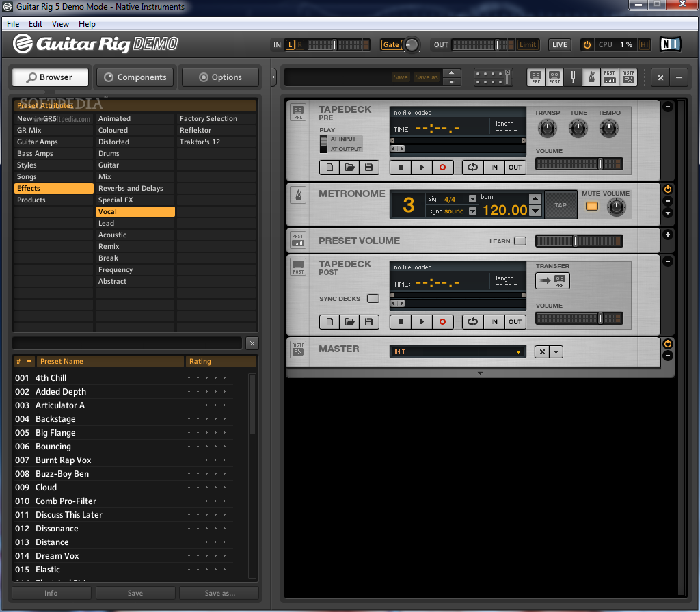The image size is (700, 612).
Task: Open Master FX options dropdown arrow
Action: click(556, 351)
